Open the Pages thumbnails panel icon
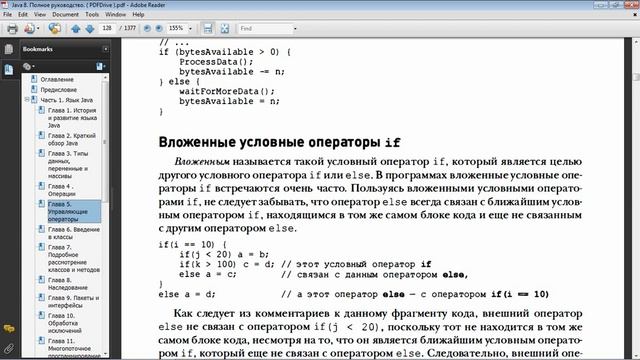The image size is (640, 360). click(x=9, y=49)
